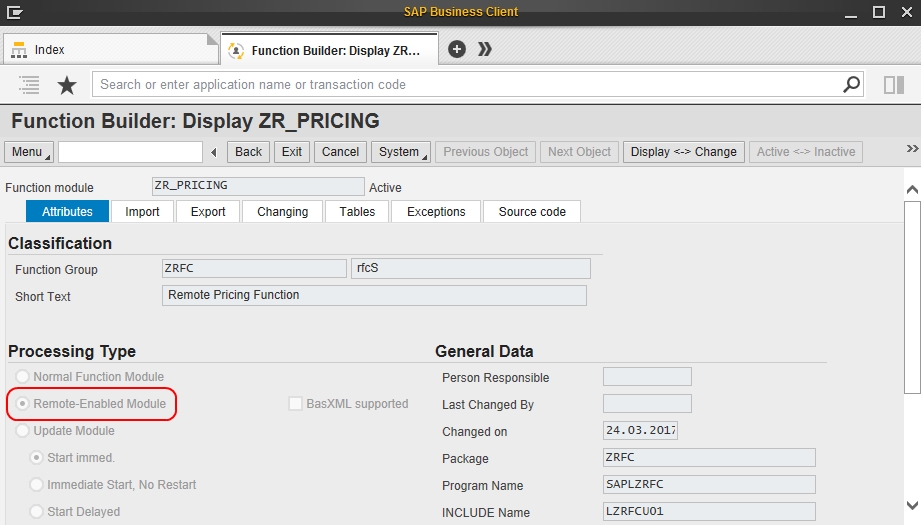Toggle the side panel icon
The width and height of the screenshot is (921, 525).
pyautogui.click(x=894, y=85)
